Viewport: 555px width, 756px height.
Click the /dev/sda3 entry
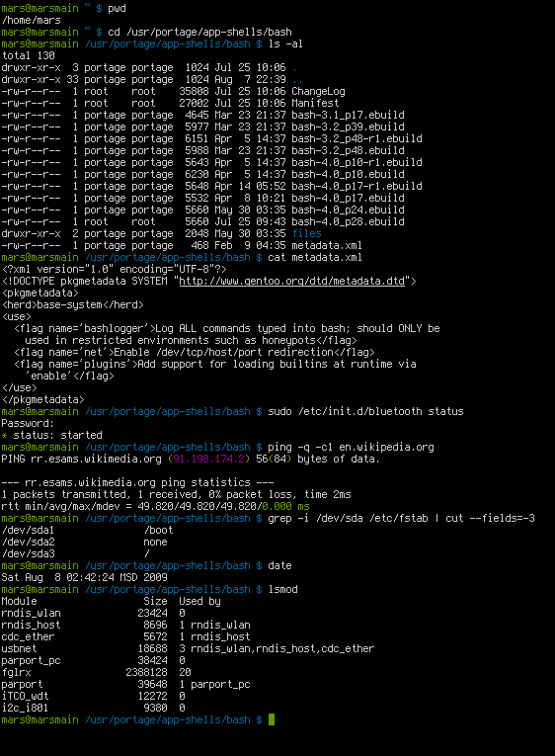28,553
